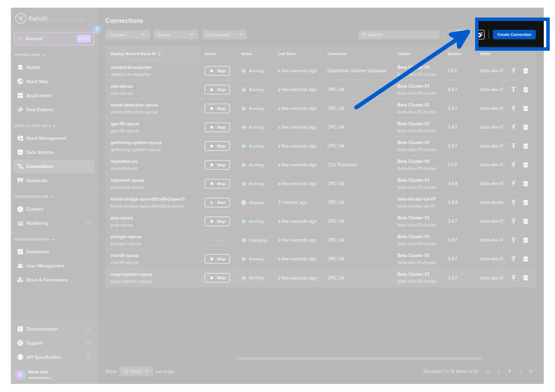Start the kelvin-bridge-opcu connection

click(x=217, y=203)
